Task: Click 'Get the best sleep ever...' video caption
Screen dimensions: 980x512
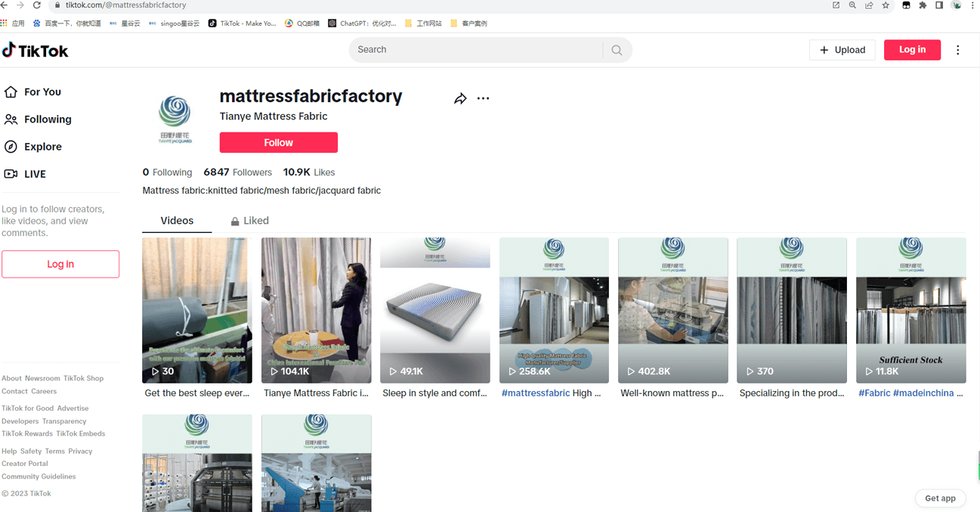Action: tap(197, 393)
